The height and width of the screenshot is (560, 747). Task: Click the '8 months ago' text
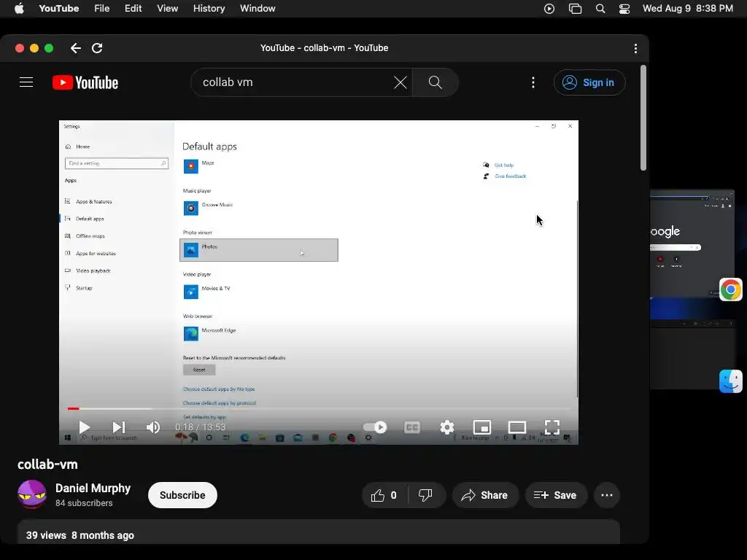coord(103,535)
